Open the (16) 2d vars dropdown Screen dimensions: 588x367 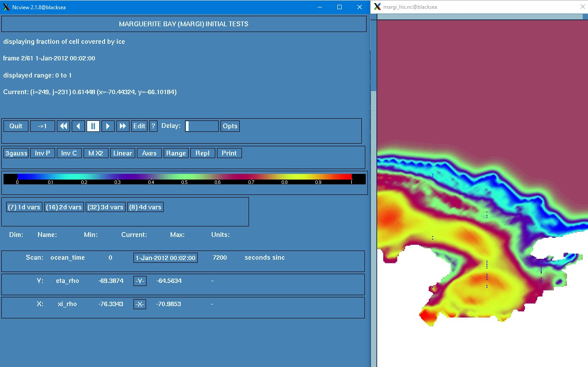pyautogui.click(x=64, y=207)
